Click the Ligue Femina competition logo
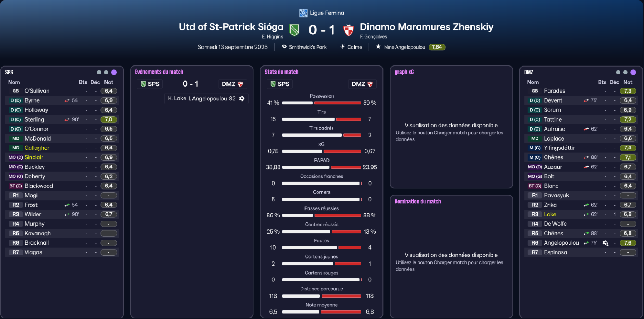This screenshot has height=319, width=644. [303, 13]
